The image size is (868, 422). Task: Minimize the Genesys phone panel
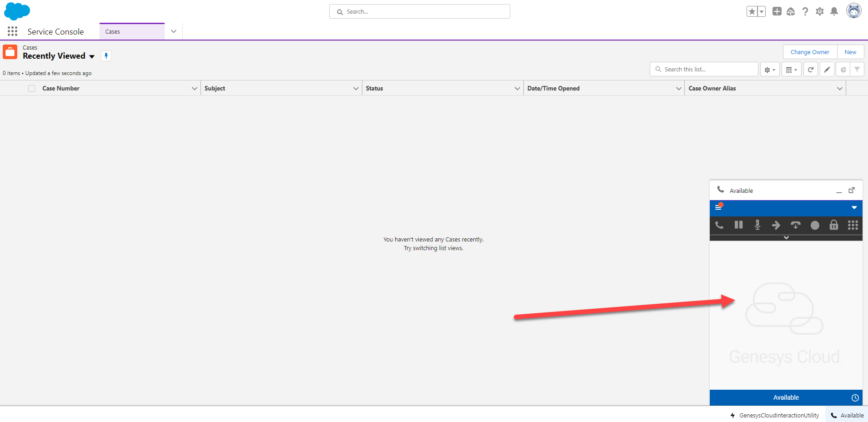click(839, 191)
